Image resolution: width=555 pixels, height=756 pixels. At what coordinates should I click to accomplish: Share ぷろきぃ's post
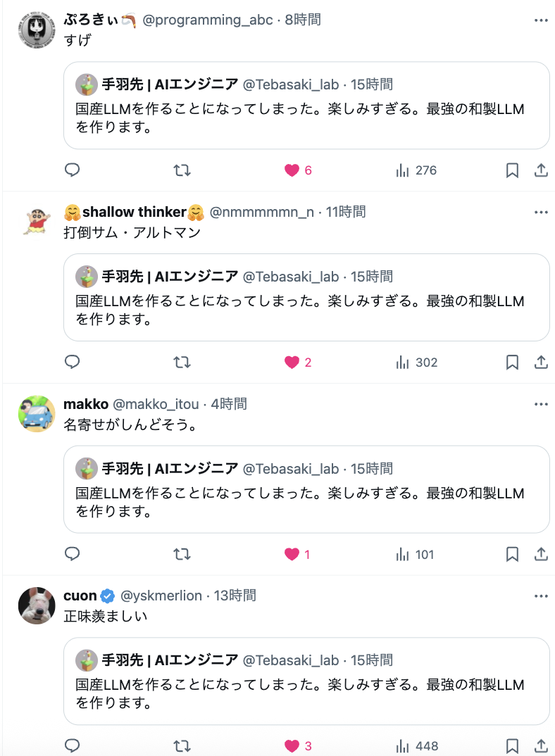point(541,170)
